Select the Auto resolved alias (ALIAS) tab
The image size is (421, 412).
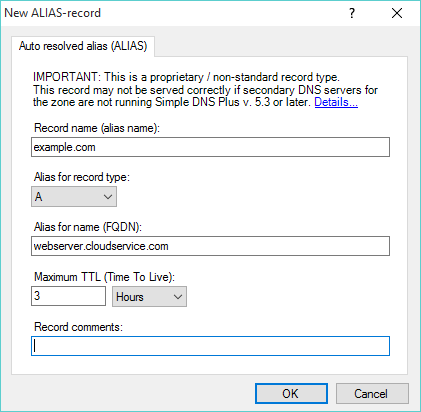click(83, 46)
